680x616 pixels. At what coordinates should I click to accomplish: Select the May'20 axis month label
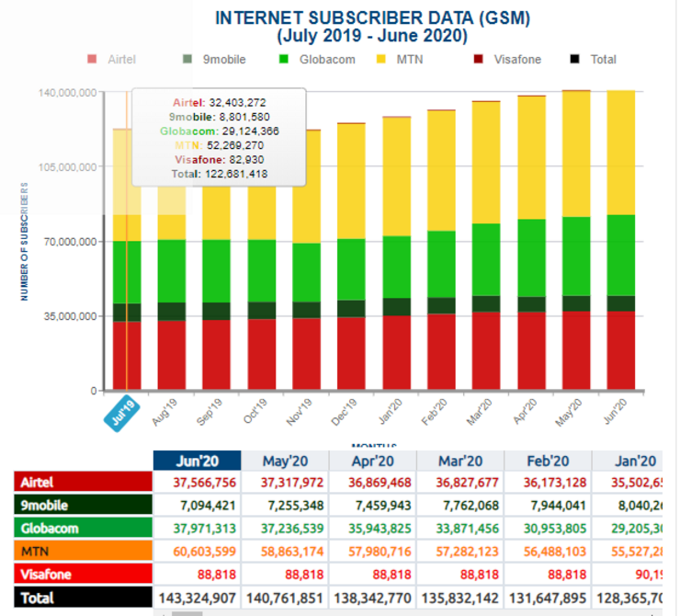tap(569, 413)
